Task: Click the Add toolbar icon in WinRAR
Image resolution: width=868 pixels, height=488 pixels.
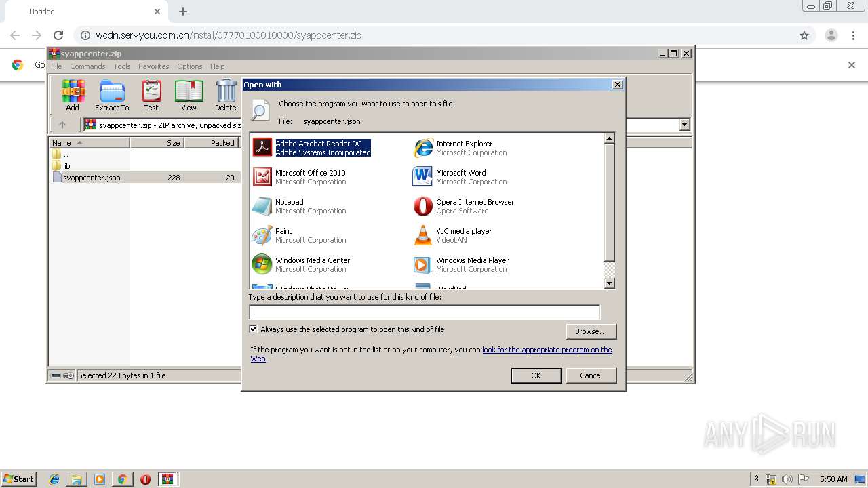Action: click(73, 96)
